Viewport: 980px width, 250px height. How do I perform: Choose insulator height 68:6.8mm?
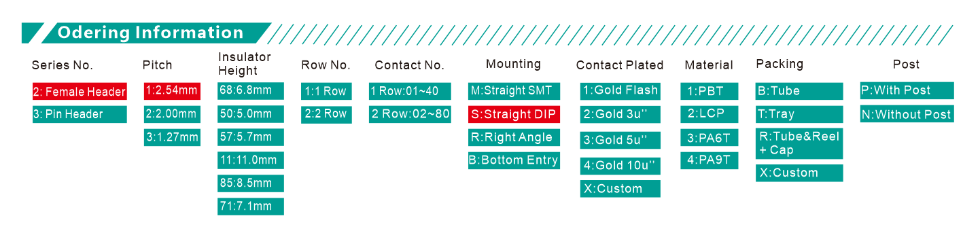coord(251,91)
